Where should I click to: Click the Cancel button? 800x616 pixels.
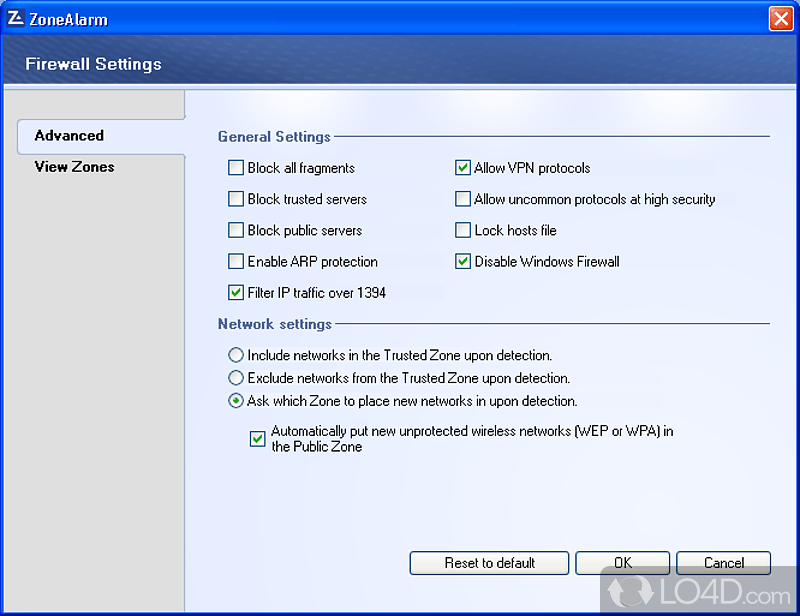pyautogui.click(x=723, y=563)
